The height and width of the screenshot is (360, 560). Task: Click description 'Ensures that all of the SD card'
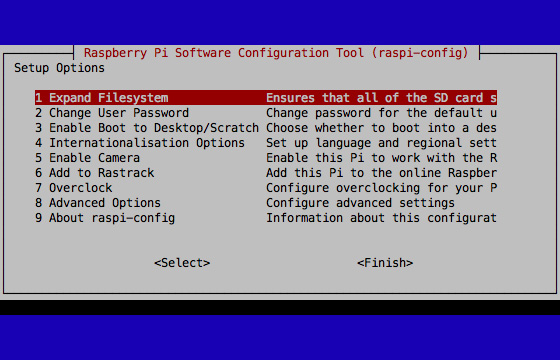coord(374,98)
